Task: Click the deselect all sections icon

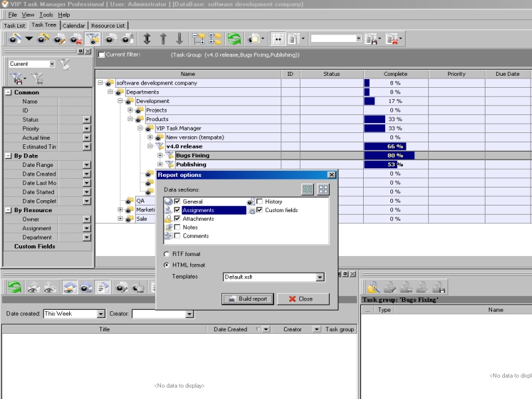Action: tap(323, 190)
